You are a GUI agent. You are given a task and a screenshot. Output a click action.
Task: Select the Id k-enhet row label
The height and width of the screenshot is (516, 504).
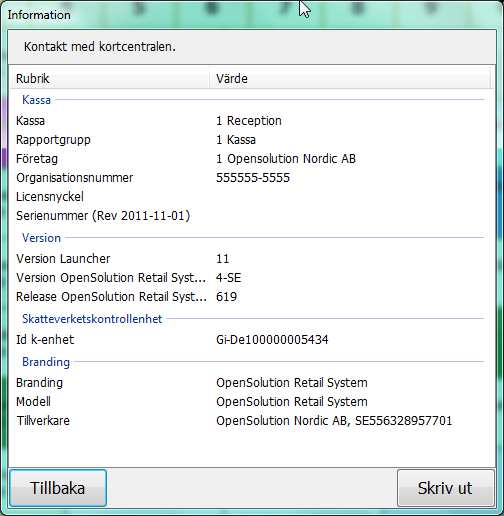[45, 340]
